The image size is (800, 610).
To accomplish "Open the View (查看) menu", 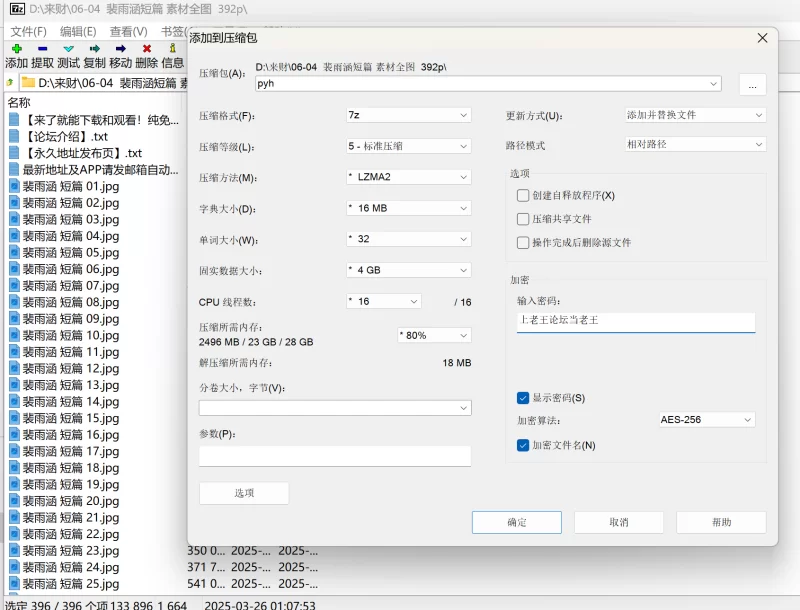I will click(128, 31).
